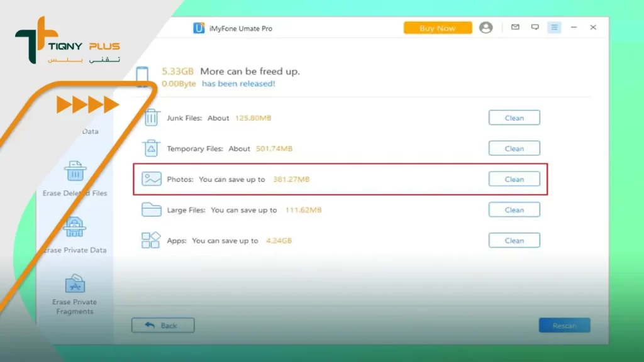
Task: Clean the Photos row
Action: [514, 179]
